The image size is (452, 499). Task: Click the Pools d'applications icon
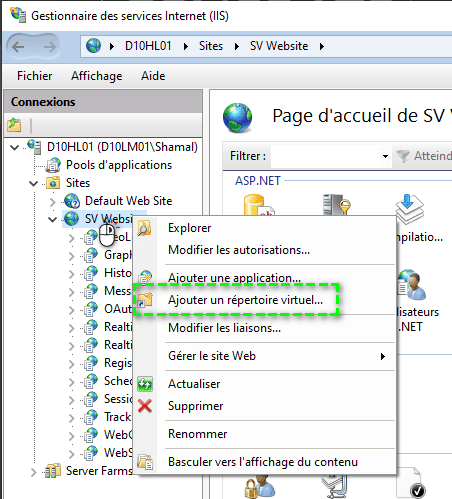pyautogui.click(x=53, y=165)
